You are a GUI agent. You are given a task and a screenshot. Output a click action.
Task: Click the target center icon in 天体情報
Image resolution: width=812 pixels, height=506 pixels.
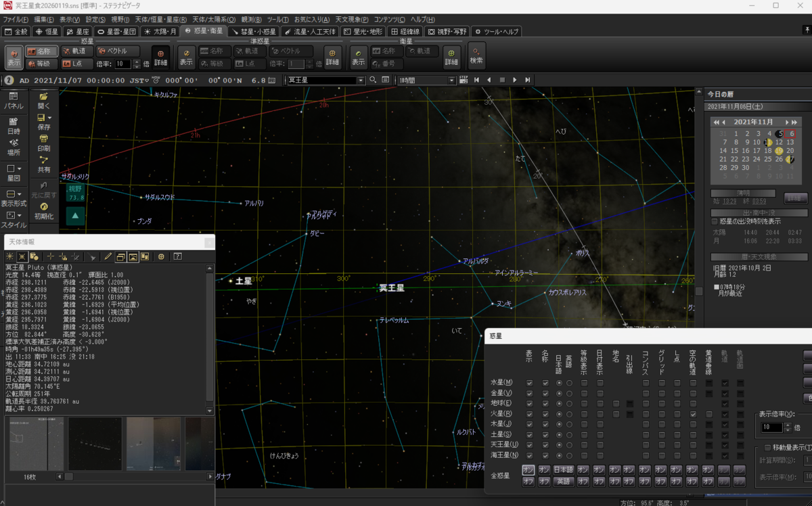pyautogui.click(x=161, y=256)
